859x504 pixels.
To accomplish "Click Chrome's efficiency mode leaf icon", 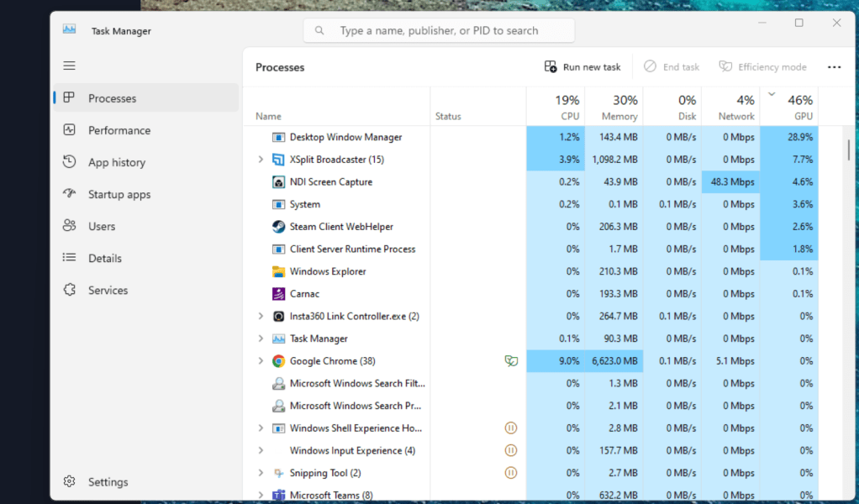I will tap(511, 360).
